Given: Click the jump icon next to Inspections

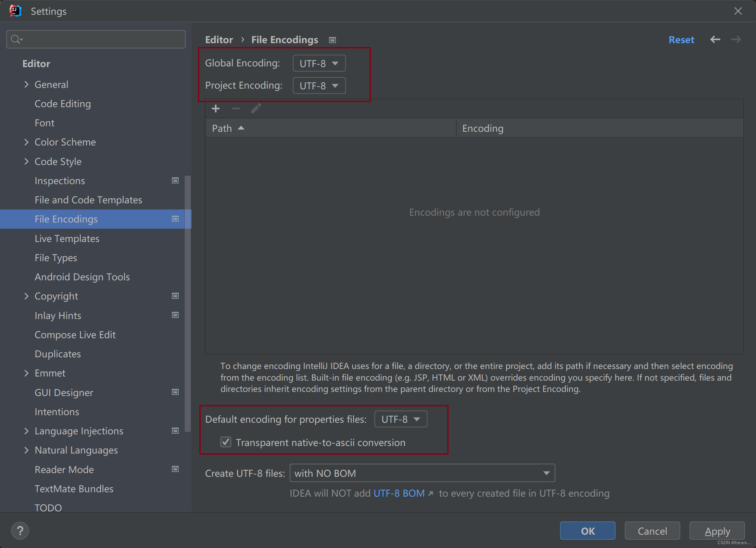Looking at the screenshot, I should (175, 180).
